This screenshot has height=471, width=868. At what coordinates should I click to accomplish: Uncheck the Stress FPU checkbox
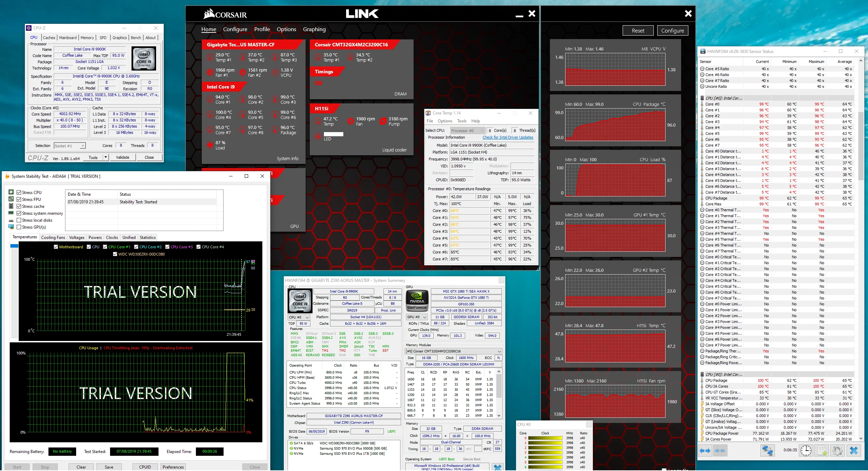tap(19, 200)
